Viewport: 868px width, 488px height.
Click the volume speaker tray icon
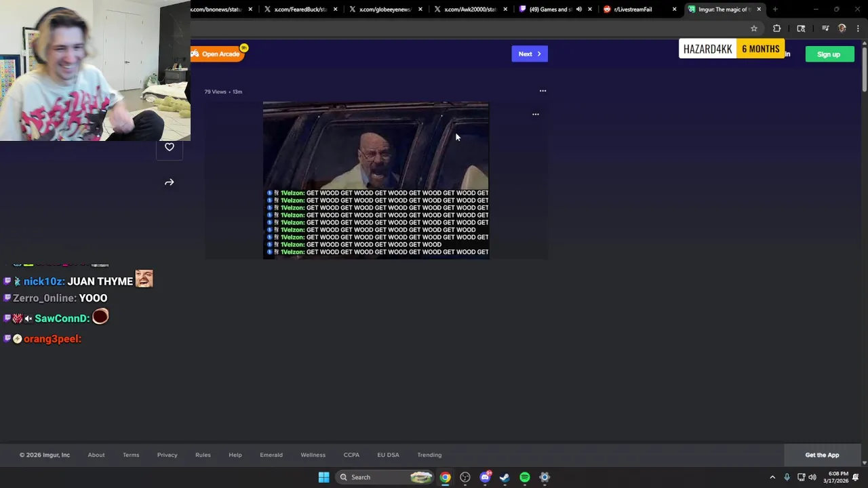812,477
